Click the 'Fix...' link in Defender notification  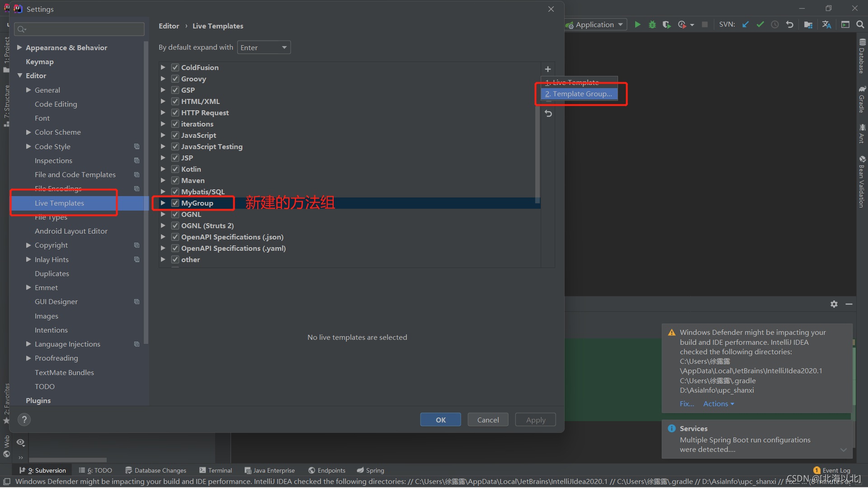pos(687,404)
